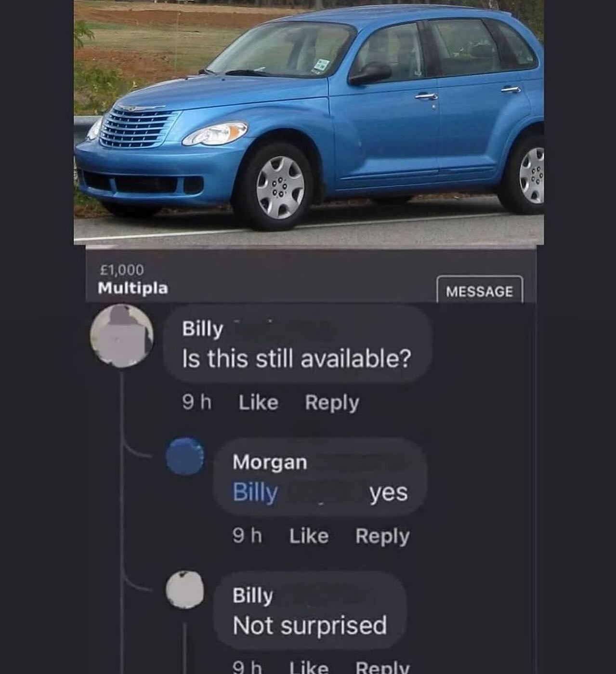Like the "Not surprised" comment

tap(309, 667)
